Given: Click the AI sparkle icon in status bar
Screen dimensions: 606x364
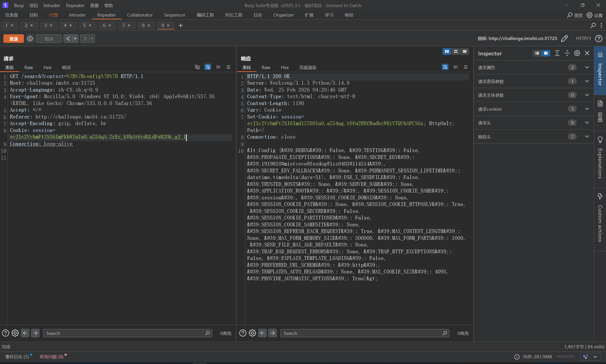Looking at the screenshot, I should click(x=585, y=357).
